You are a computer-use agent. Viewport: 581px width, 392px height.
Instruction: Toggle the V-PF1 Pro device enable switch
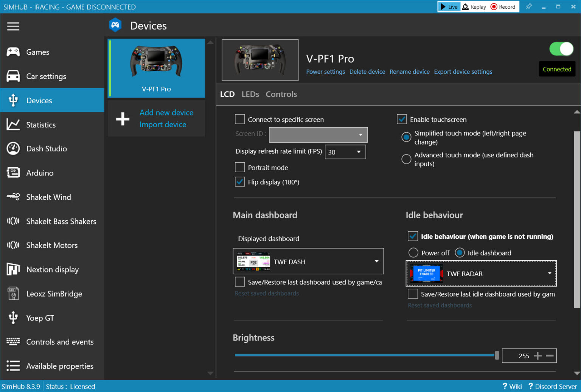point(561,49)
